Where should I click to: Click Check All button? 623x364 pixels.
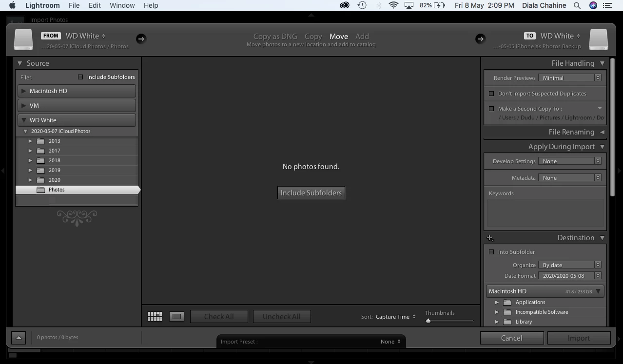coord(219,317)
